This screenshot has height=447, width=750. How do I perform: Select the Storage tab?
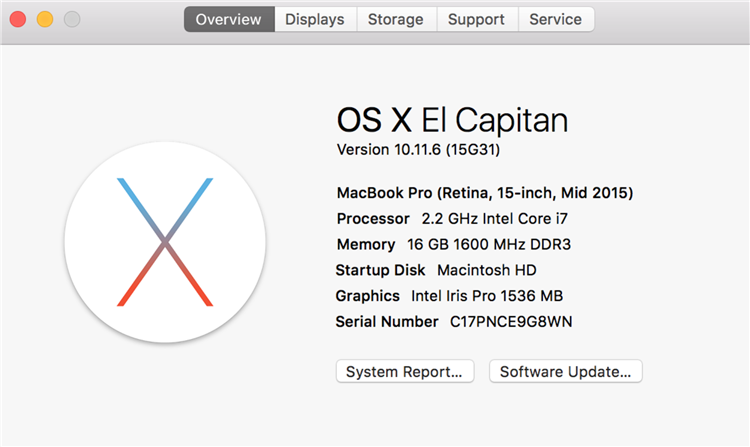[395, 19]
